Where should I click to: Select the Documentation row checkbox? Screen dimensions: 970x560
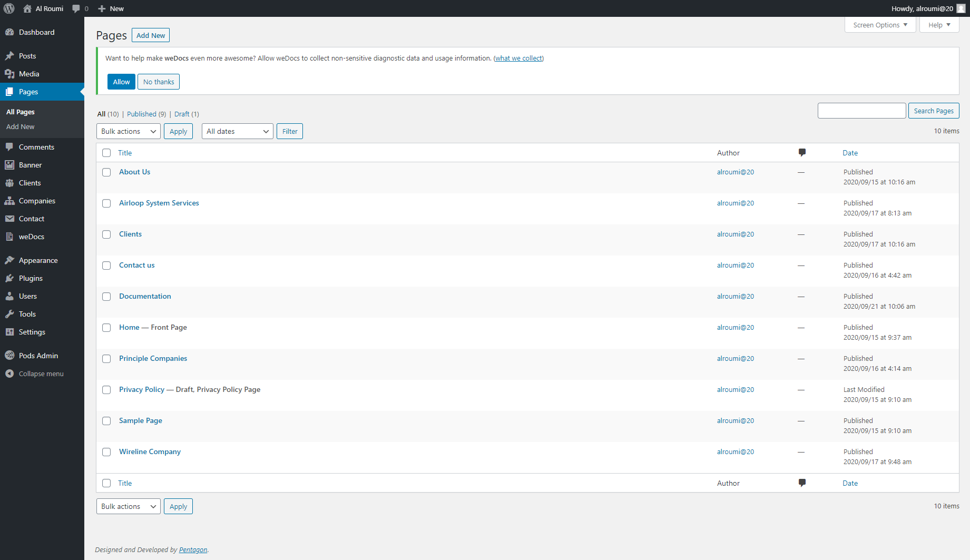pyautogui.click(x=106, y=297)
